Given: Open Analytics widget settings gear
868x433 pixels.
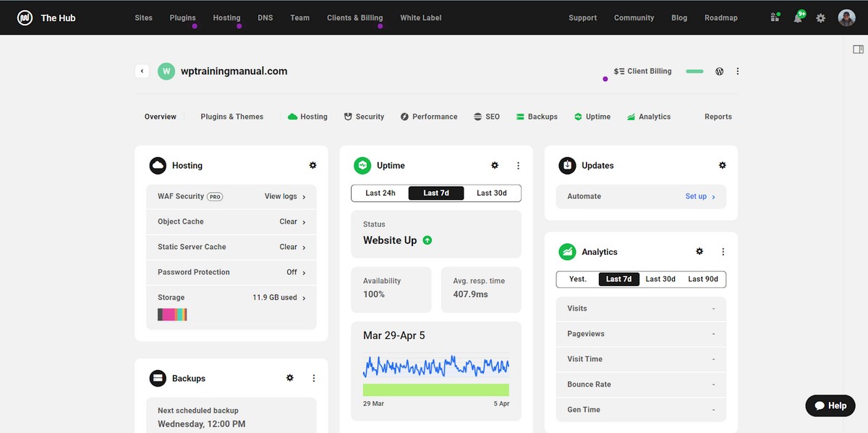Looking at the screenshot, I should coord(699,251).
